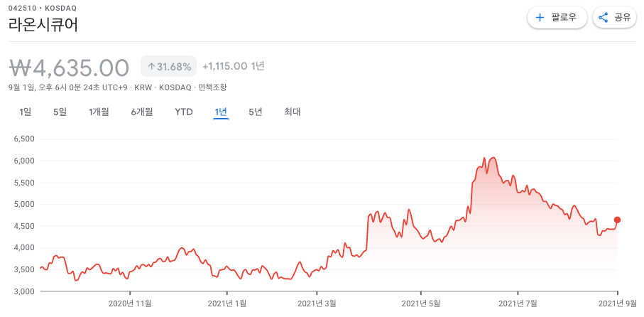
Task: Select the 5일 range tab
Action: [60, 112]
